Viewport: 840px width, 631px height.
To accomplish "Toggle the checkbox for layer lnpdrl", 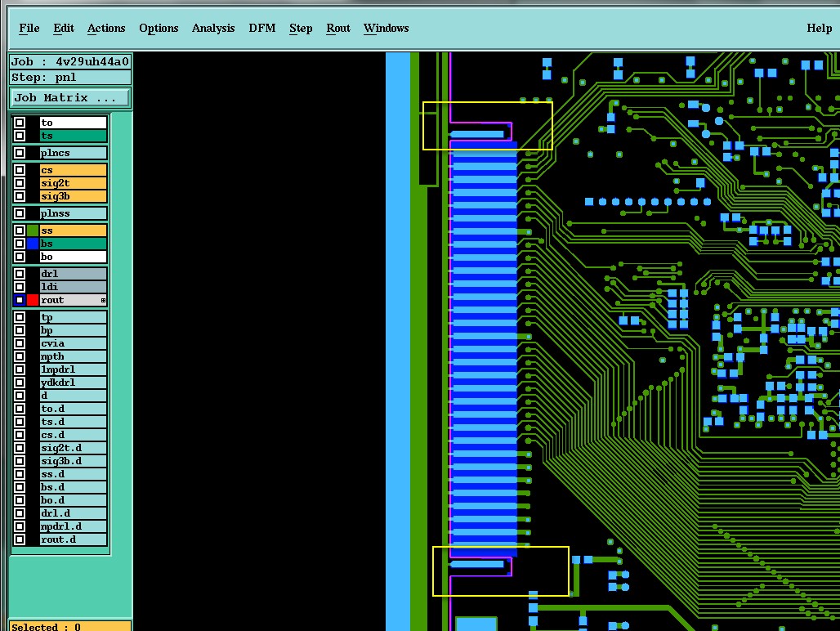I will click(20, 369).
